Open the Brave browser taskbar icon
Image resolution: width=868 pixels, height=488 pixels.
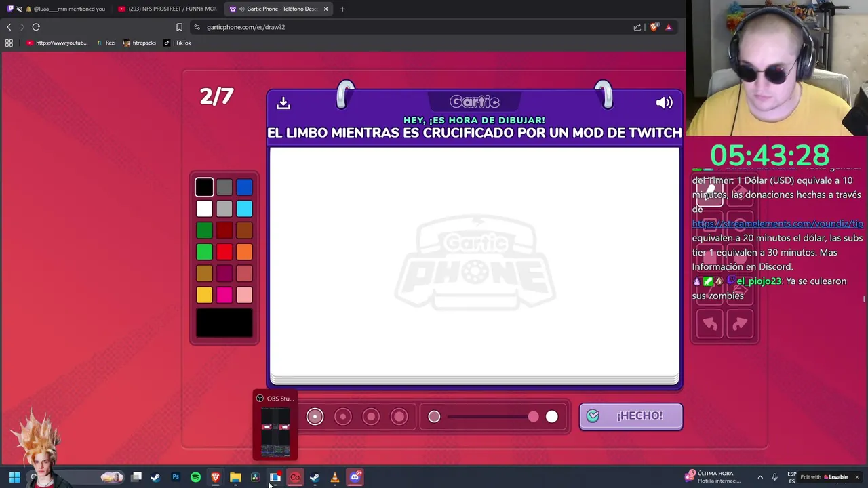coord(216,477)
